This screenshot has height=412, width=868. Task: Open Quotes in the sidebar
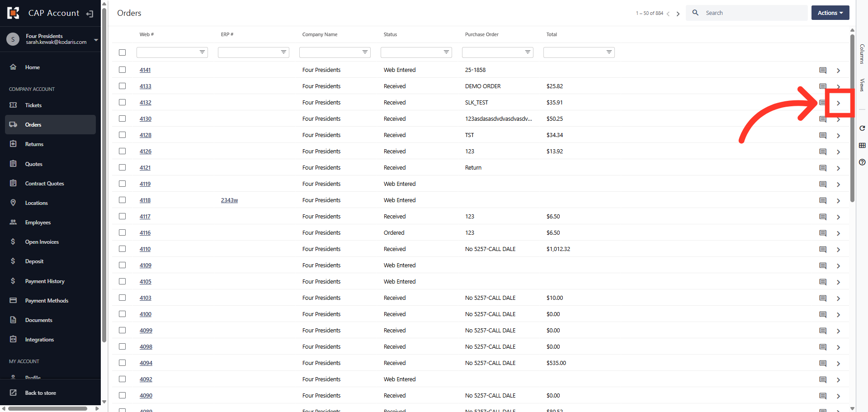50,164
